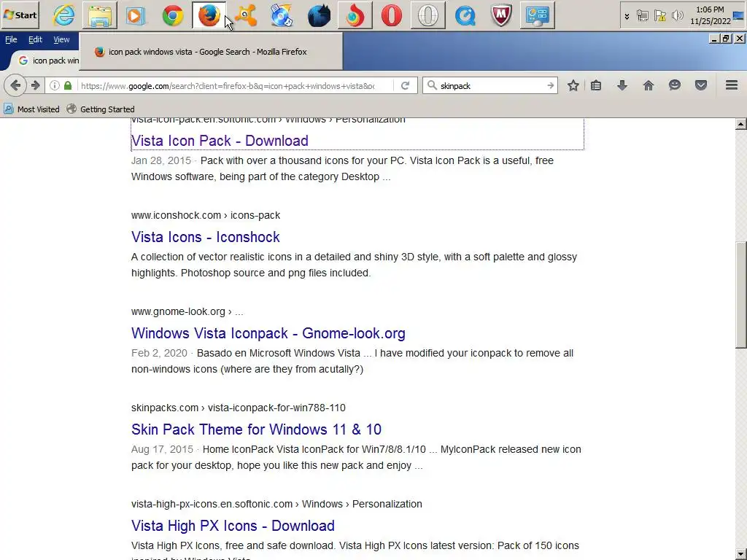Launch the colorful flame browser taskbar icon

click(355, 15)
